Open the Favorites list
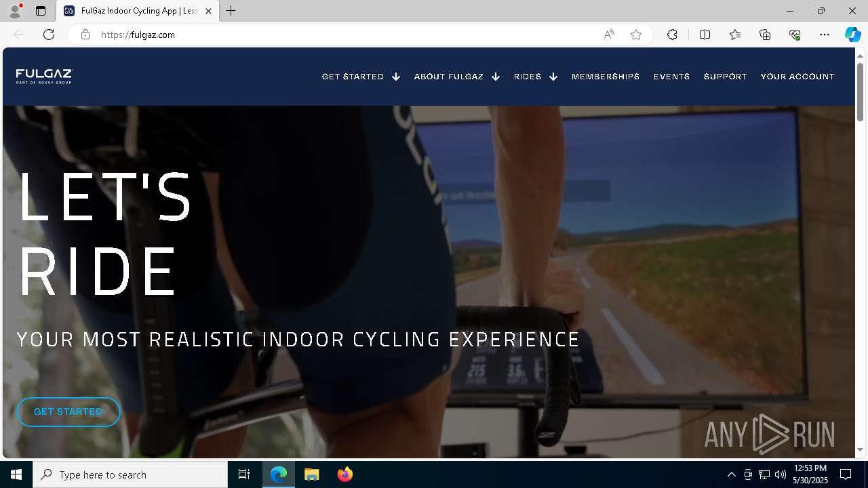Viewport: 868px width, 488px height. pyautogui.click(x=735, y=35)
